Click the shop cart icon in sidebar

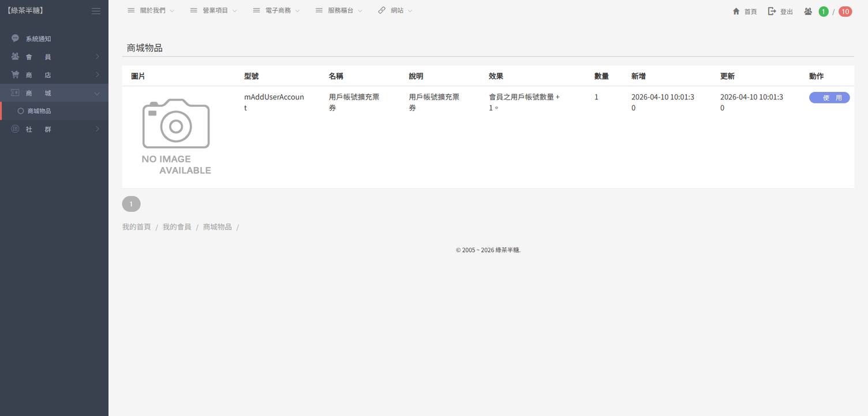coord(15,75)
